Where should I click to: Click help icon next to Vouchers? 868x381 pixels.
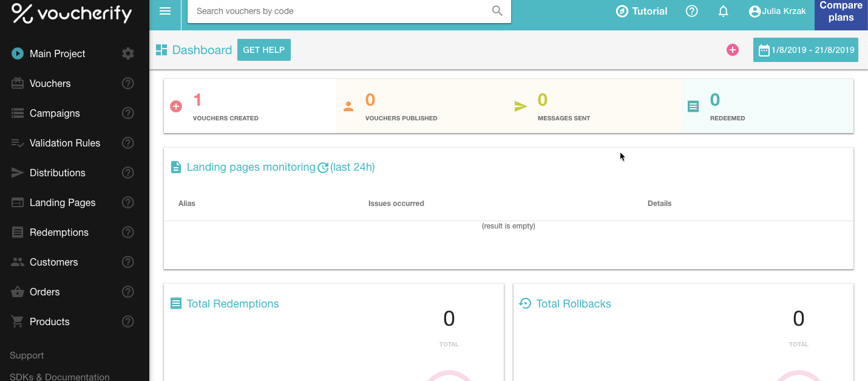coord(127,83)
